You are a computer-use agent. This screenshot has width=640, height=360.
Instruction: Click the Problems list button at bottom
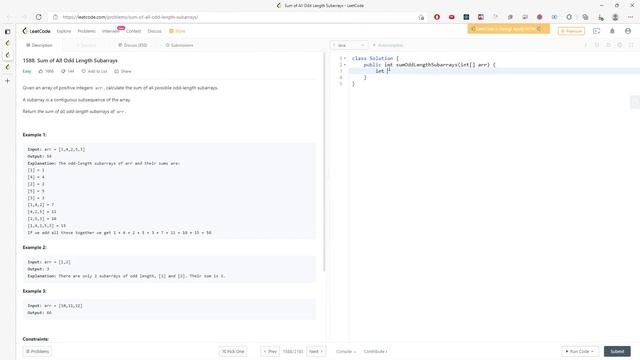pos(37,351)
